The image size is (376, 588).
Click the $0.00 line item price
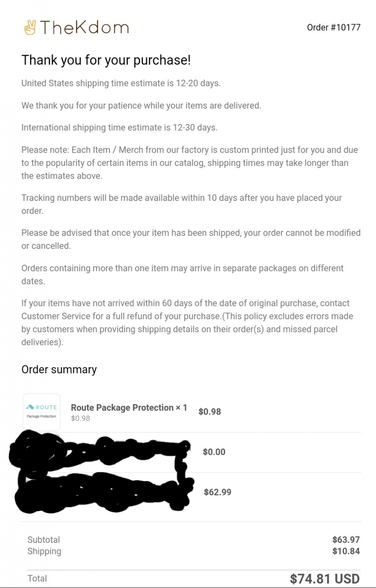click(x=214, y=452)
